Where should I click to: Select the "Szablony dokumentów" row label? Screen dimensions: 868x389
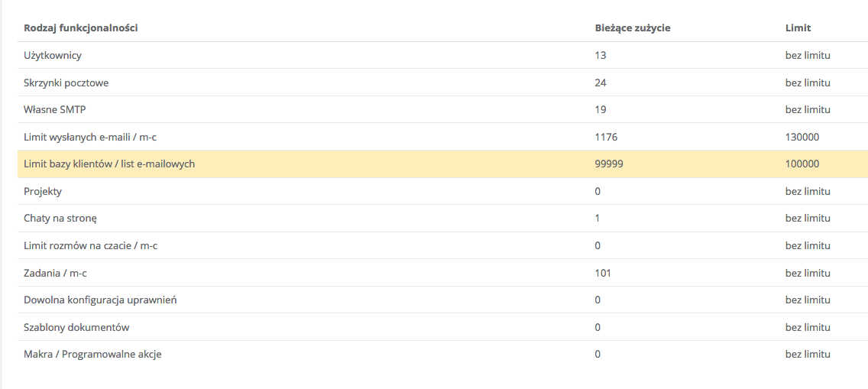click(76, 327)
